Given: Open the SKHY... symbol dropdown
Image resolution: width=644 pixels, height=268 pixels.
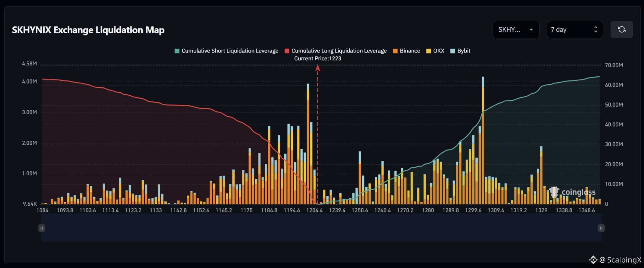Looking at the screenshot, I should click(516, 30).
